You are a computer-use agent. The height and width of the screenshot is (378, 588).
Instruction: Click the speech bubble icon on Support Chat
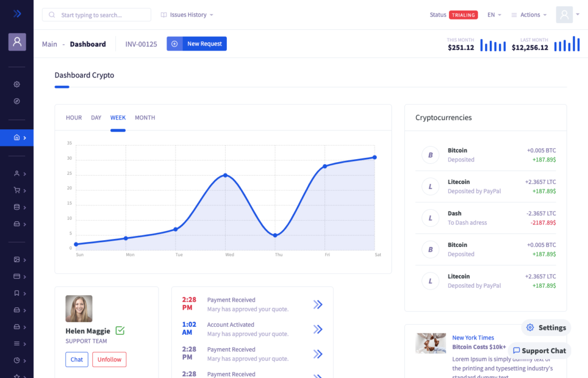click(516, 350)
